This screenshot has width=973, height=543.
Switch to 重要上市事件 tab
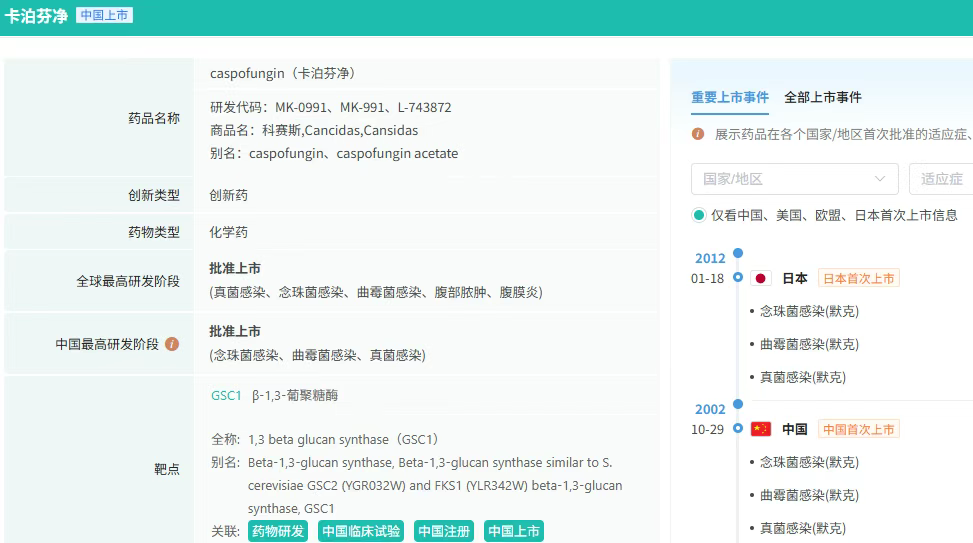point(730,97)
